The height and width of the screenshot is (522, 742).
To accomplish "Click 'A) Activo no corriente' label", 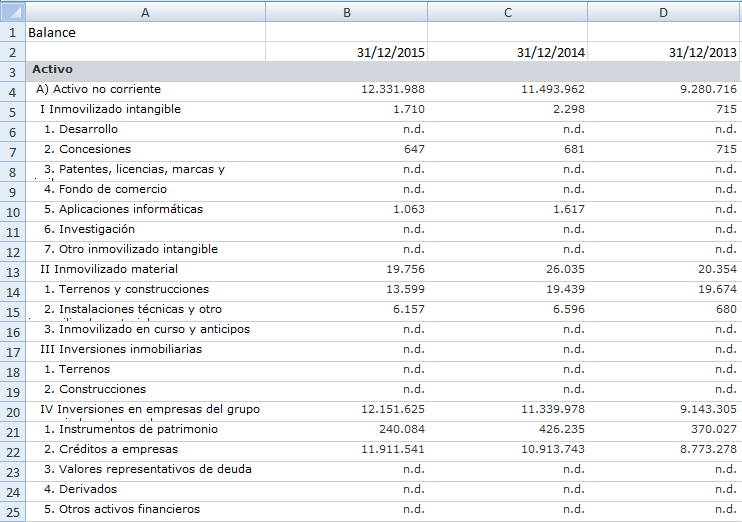I will [x=98, y=89].
